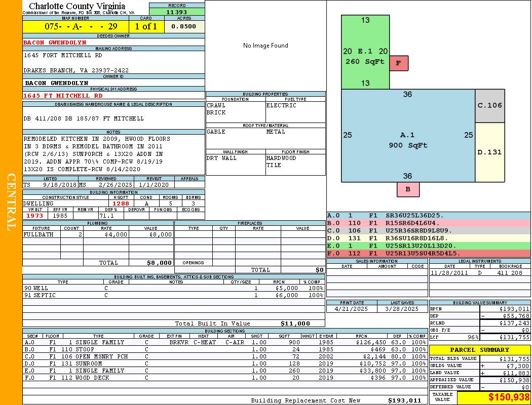
Task: Click the red F deck box in sketch
Action: click(x=399, y=63)
